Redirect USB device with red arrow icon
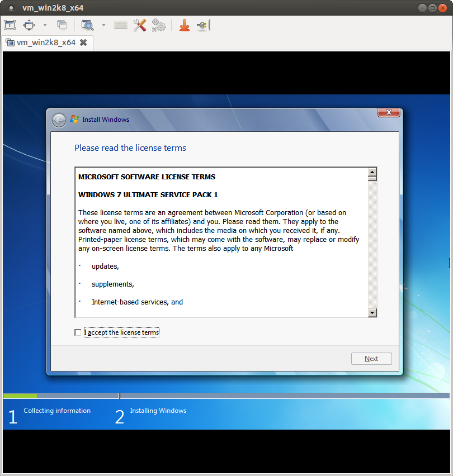This screenshot has height=476, width=453. pos(185,25)
